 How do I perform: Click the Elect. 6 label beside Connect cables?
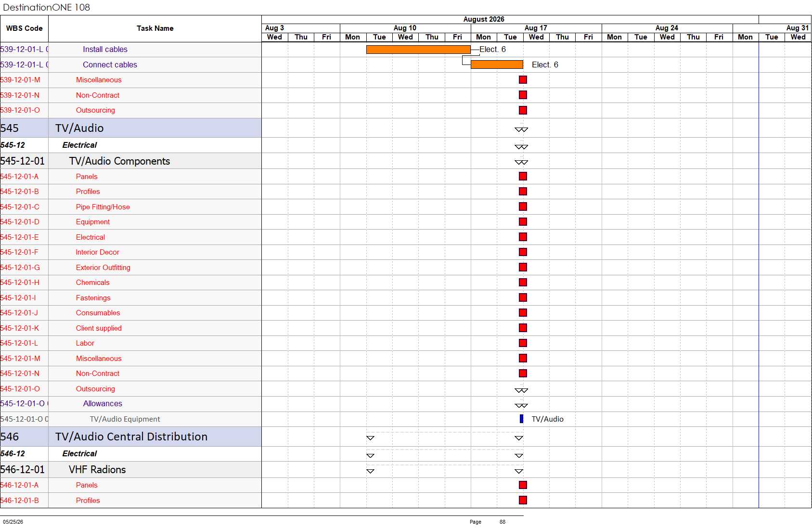point(545,64)
